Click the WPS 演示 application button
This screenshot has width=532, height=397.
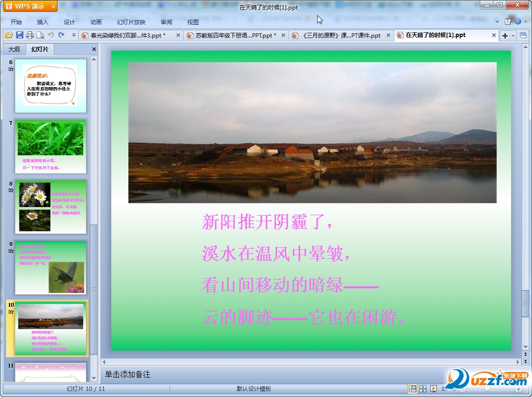click(x=27, y=7)
